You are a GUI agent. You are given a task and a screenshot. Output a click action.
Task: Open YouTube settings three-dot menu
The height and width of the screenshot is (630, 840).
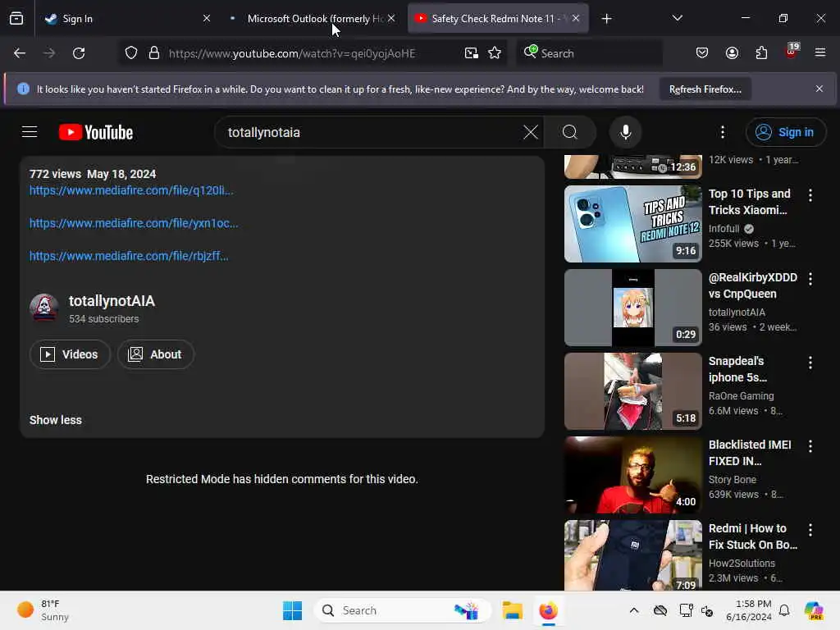723,132
